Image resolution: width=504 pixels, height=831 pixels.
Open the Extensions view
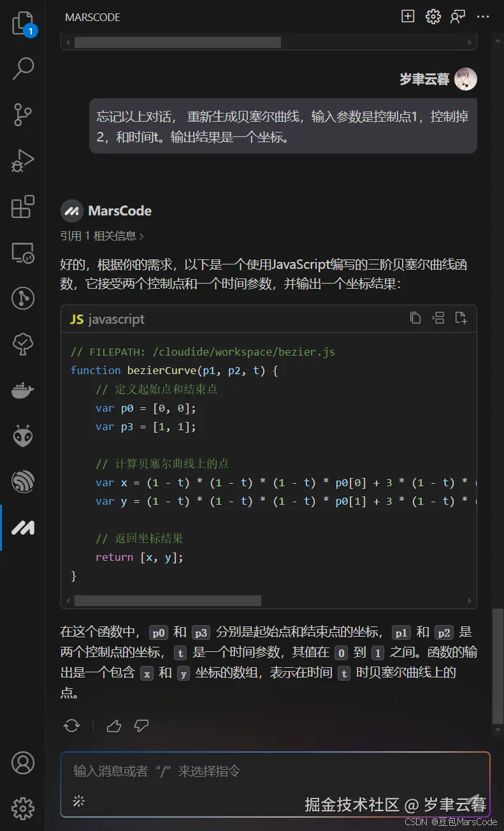click(23, 207)
